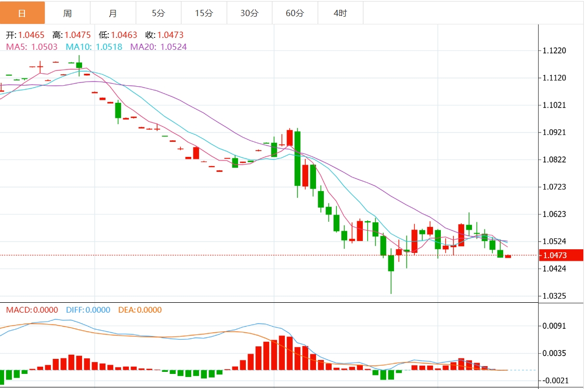Click the 开: 1.0465 open value
The height and width of the screenshot is (389, 588).
click(x=25, y=35)
